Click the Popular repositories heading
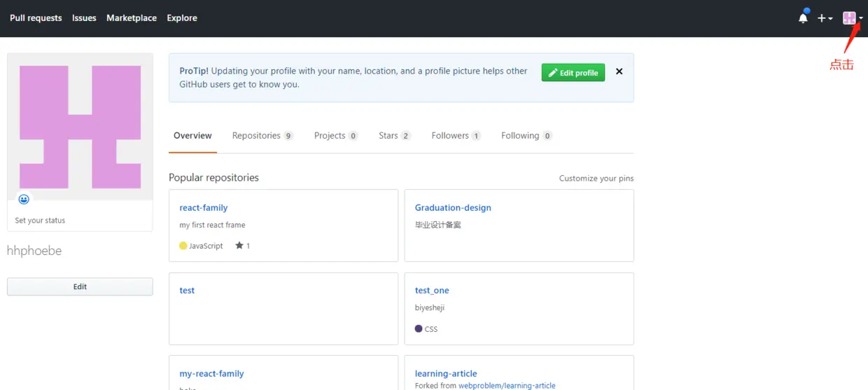Viewport: 868px width, 390px height. [213, 178]
